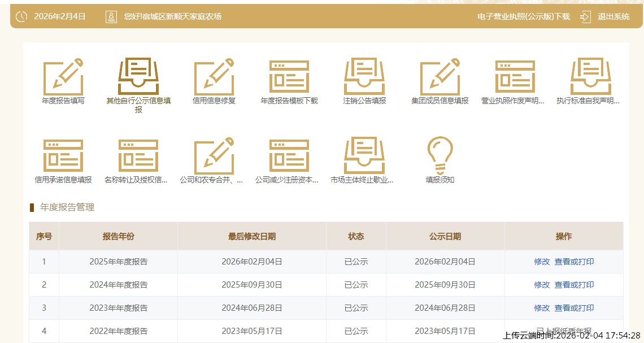The height and width of the screenshot is (343, 644).
Task: Click 修改 for the 2023 annual report
Action: [x=541, y=308]
